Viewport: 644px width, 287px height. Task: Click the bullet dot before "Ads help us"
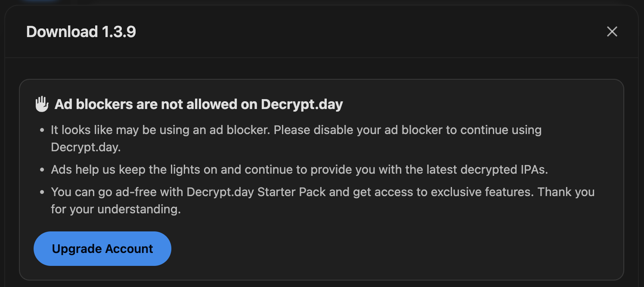tap(42, 170)
